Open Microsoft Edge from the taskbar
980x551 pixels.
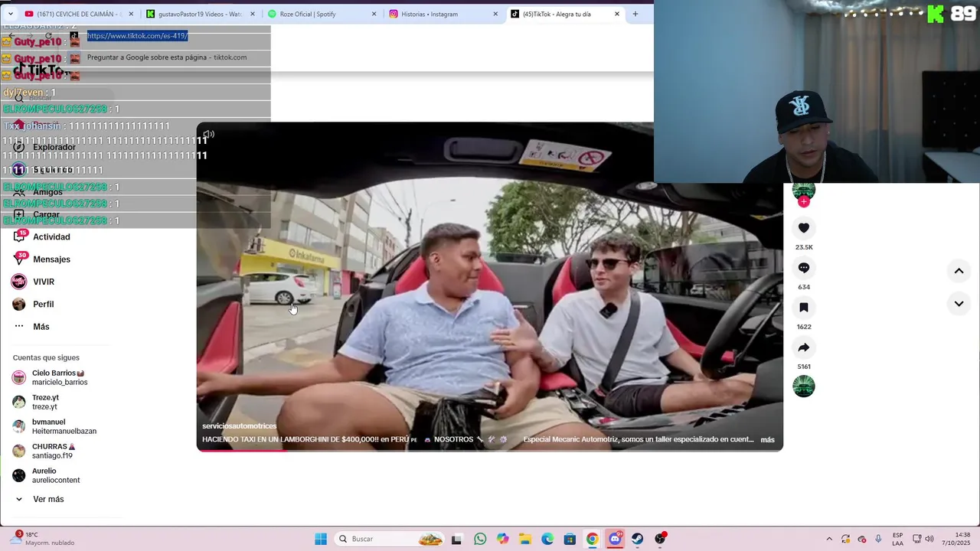click(x=547, y=539)
